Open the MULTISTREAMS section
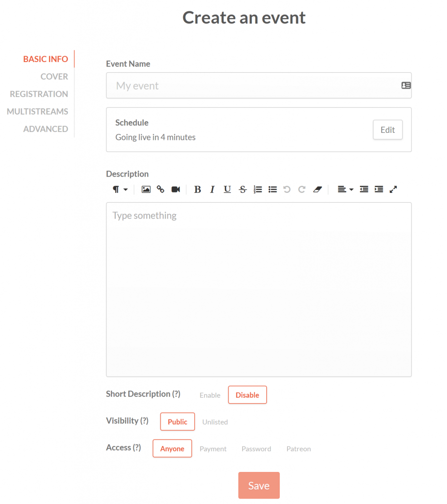The image size is (447, 504). 37,111
